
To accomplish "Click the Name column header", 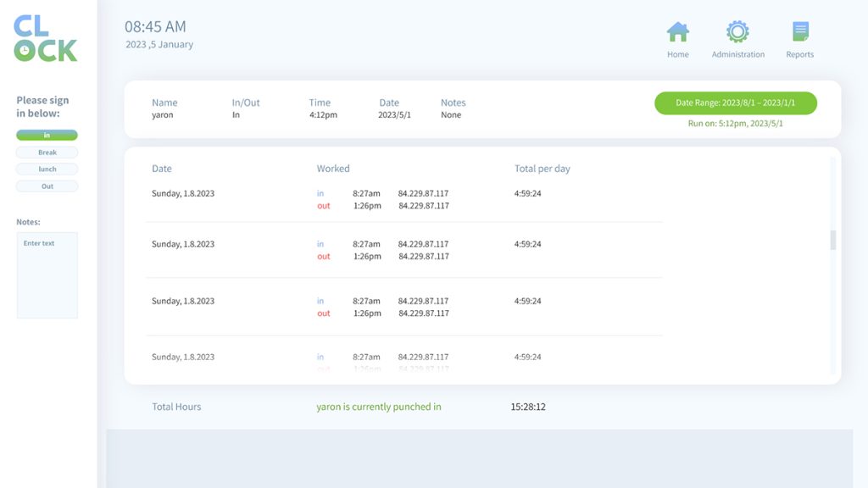I will 164,103.
